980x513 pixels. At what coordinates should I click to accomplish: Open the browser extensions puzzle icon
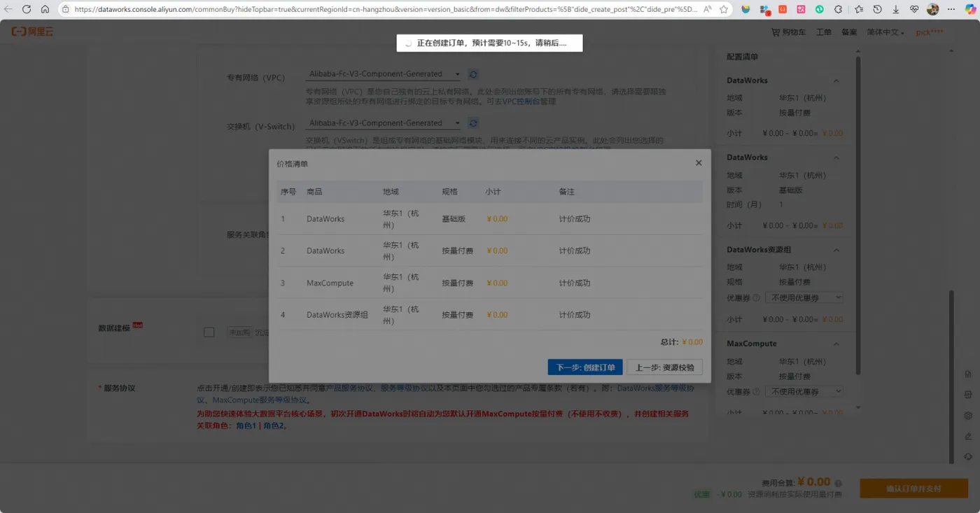(838, 10)
